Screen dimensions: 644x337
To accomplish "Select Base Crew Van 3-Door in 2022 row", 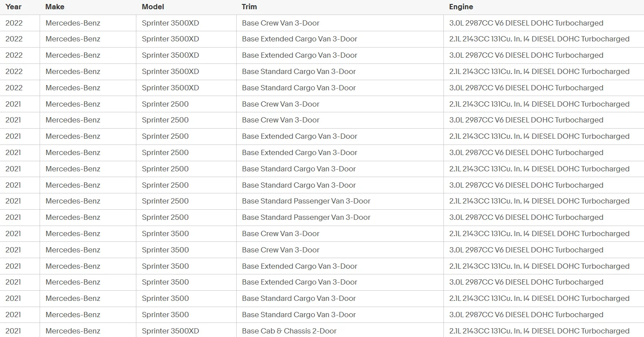I will (281, 23).
